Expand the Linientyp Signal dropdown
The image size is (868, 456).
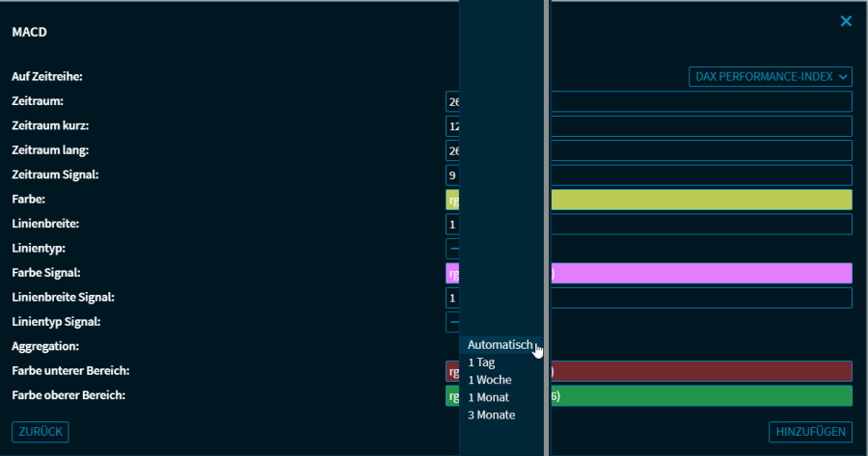pos(452,323)
